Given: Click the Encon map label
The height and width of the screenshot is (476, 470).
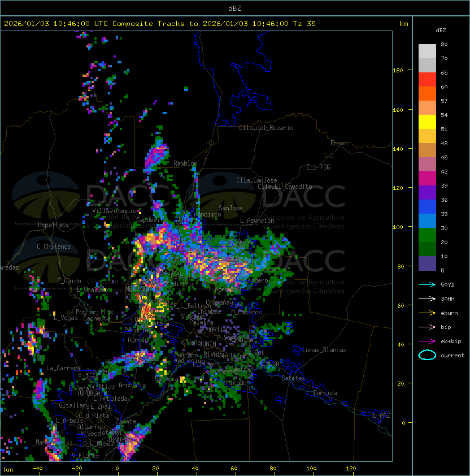Looking at the screenshot, I should pos(339,143).
